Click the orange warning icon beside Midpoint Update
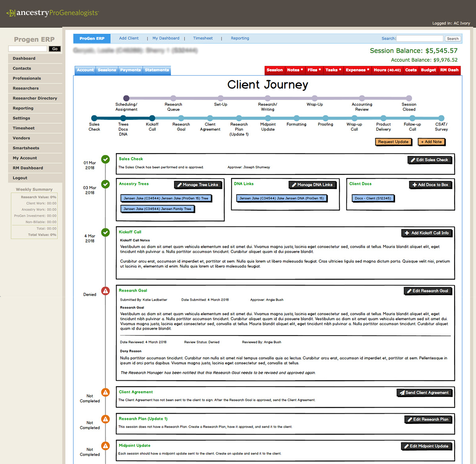The image size is (476, 464). point(106,446)
